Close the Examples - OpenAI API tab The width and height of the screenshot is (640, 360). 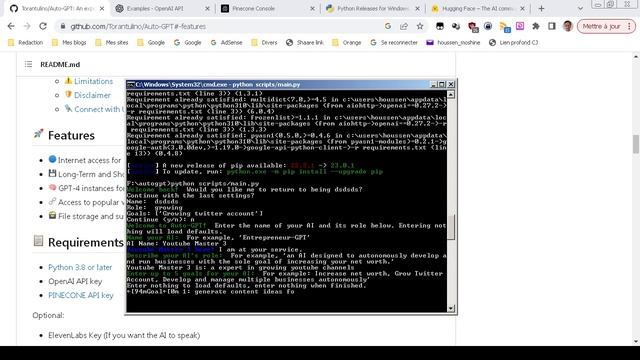tap(207, 8)
